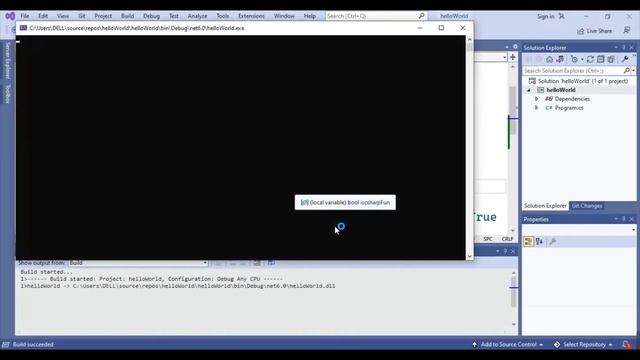The width and height of the screenshot is (640, 360).
Task: Open Solution Explorer Properties wrench icon
Action: click(624, 59)
